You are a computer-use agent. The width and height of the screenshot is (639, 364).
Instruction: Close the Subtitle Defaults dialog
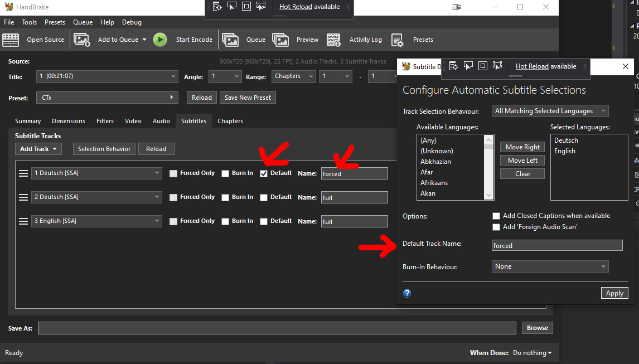coord(626,66)
